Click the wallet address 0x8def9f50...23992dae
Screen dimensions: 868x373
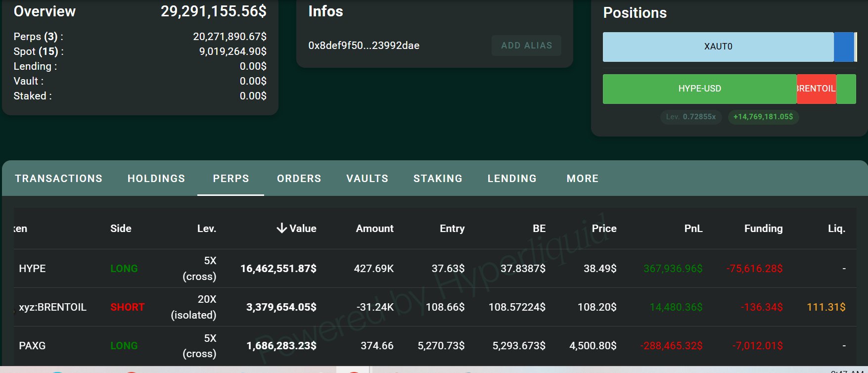(364, 46)
